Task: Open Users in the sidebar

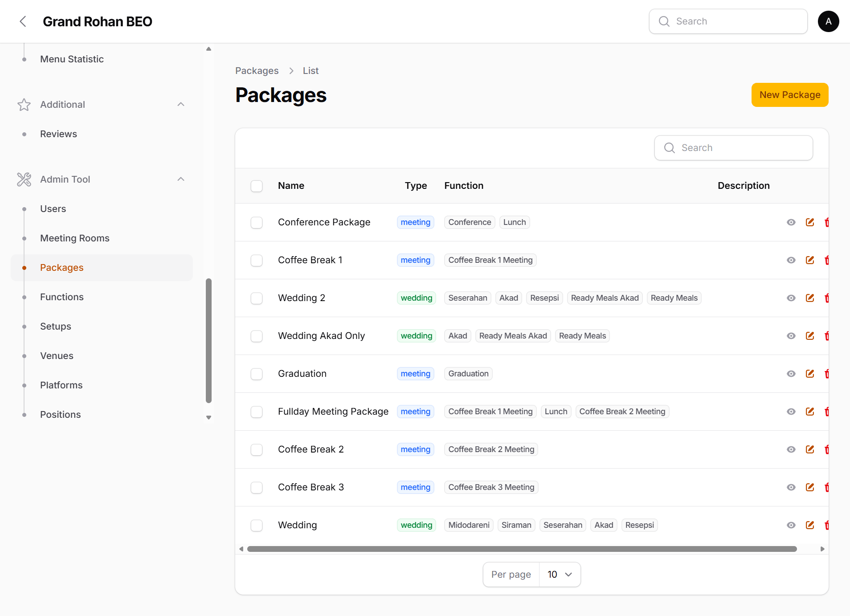Action: (x=53, y=209)
